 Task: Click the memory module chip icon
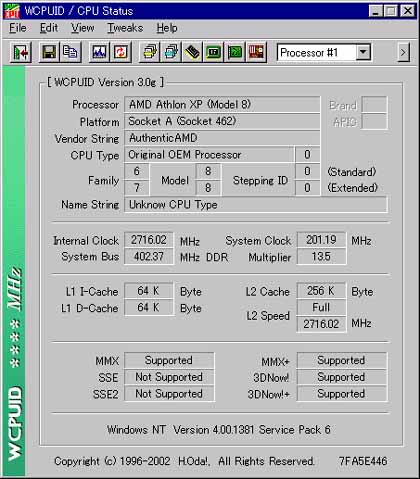pyautogui.click(x=192, y=52)
